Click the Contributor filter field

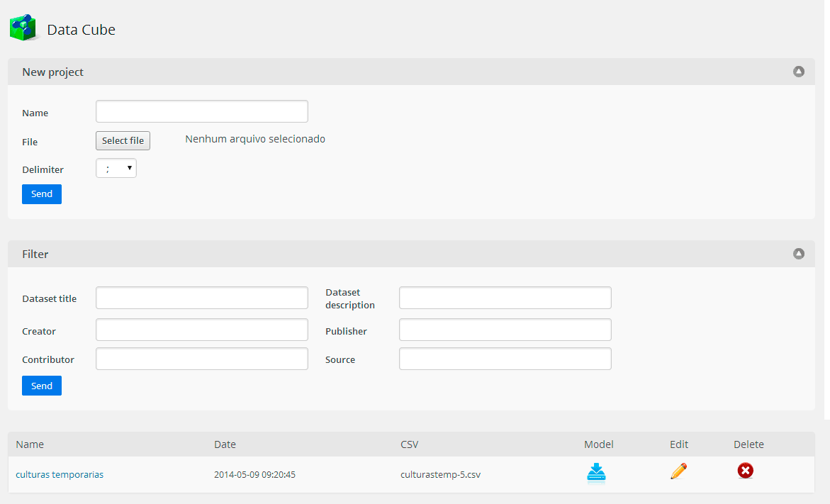pos(202,359)
